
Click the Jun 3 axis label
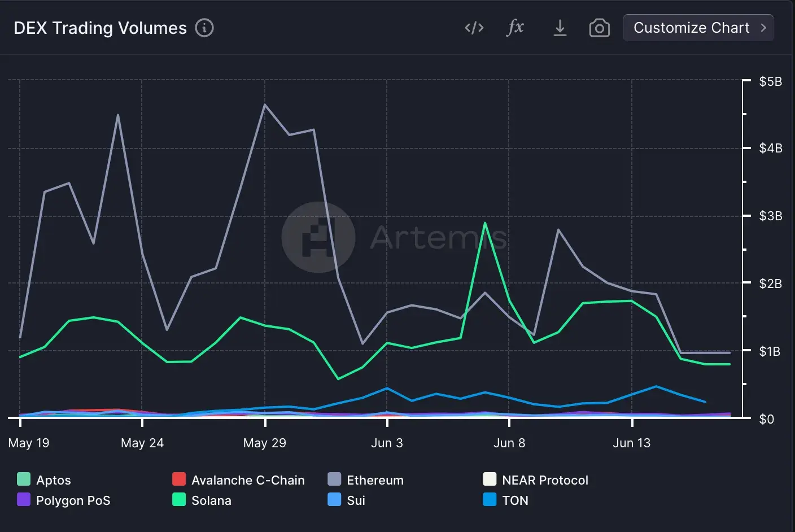click(x=387, y=443)
